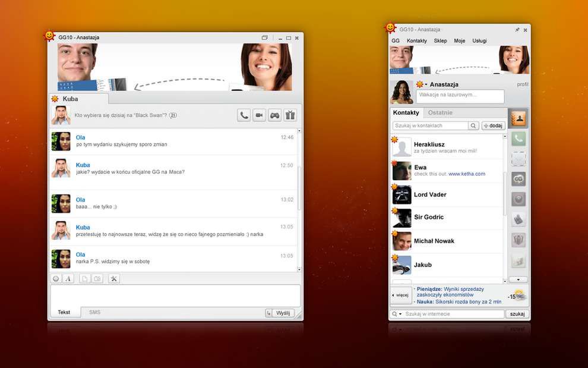Viewport: 588px width, 368px height.
Task: Switch to the SMS tab
Action: [94, 312]
